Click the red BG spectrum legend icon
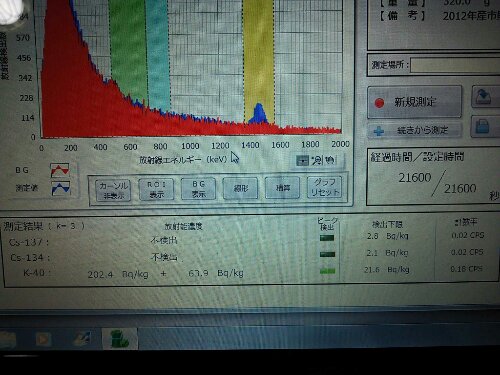The image size is (500, 375). (x=60, y=170)
